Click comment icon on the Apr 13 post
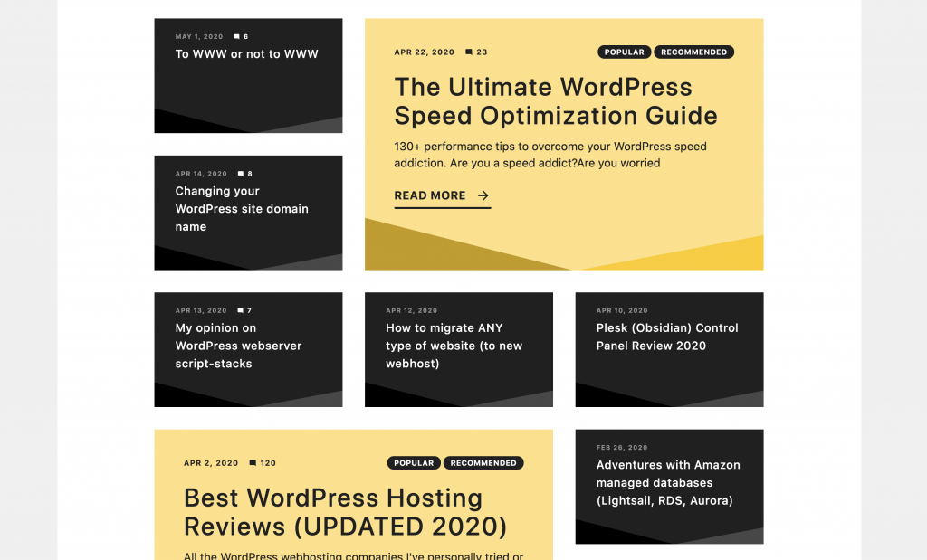 240,311
